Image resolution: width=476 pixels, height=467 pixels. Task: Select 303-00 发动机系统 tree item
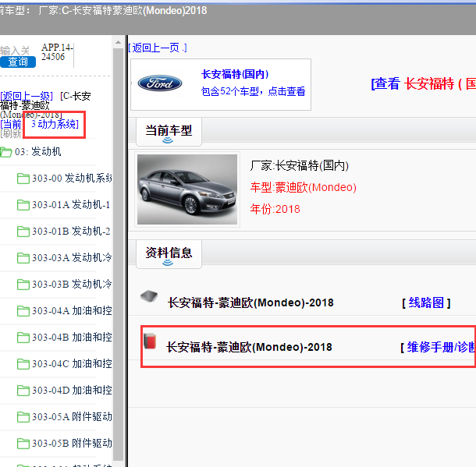coord(72,178)
